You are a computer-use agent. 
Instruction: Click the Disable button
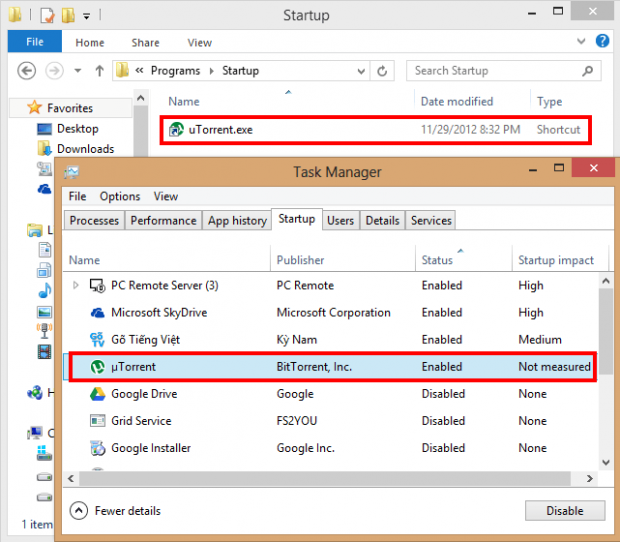pos(565,511)
